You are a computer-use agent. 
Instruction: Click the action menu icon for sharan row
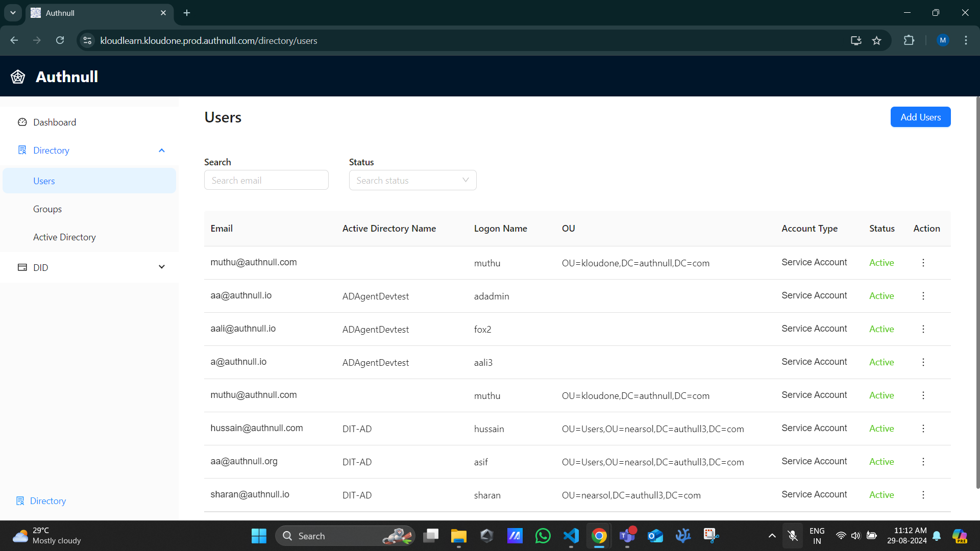923,495
